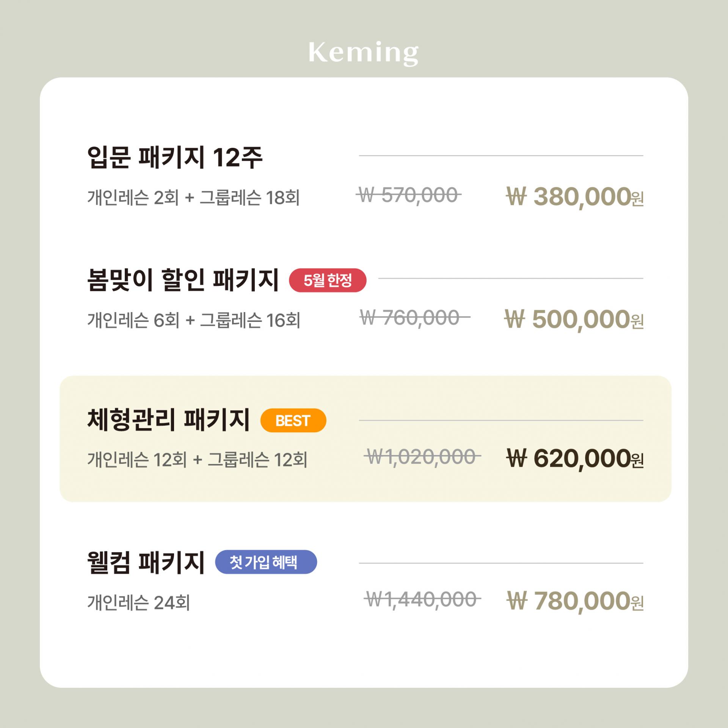Click the red 5월 한정 badge
Image resolution: width=728 pixels, height=728 pixels.
tap(328, 281)
